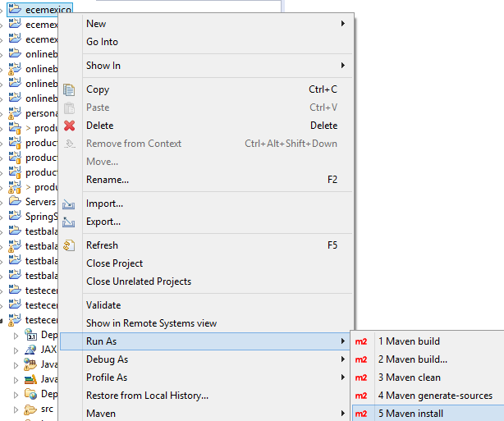This screenshot has width=504, height=421.
Task: Open the New submenu arrow
Action: 342,24
